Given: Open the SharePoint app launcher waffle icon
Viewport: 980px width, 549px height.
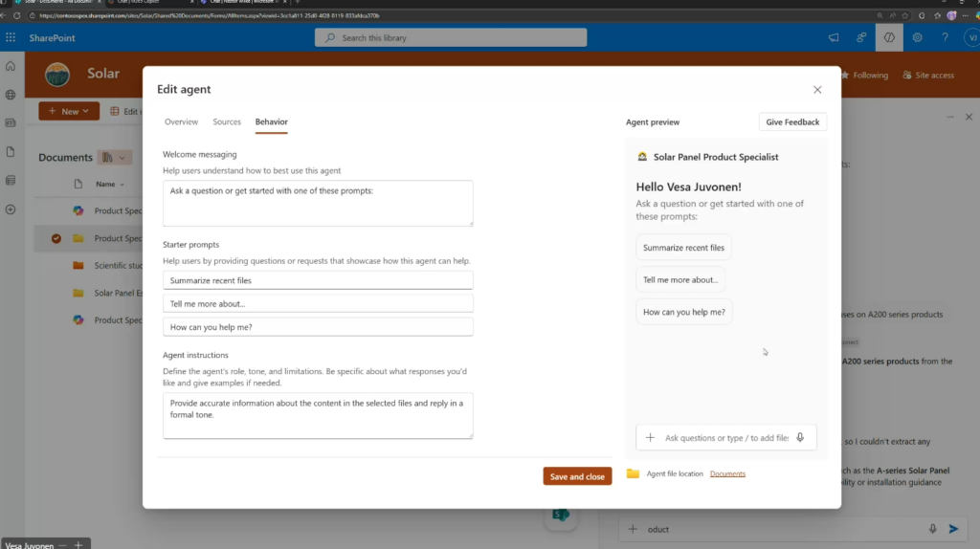Looking at the screenshot, I should (x=11, y=37).
